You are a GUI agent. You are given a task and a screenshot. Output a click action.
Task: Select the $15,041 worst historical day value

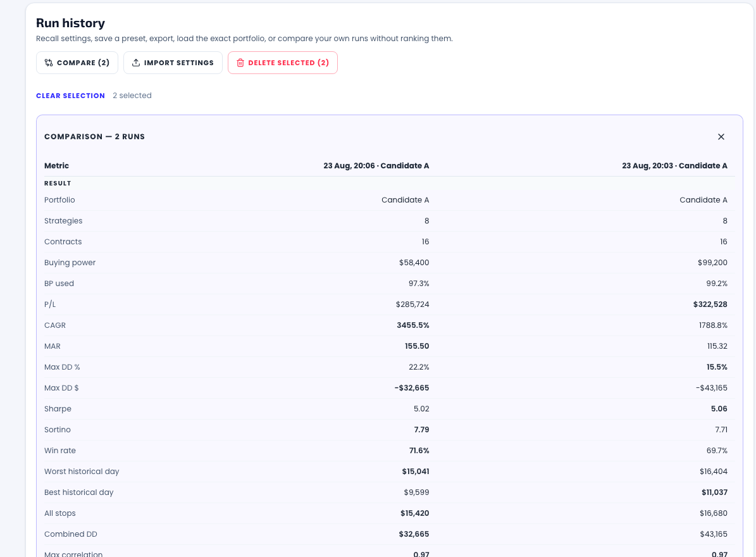[416, 472]
